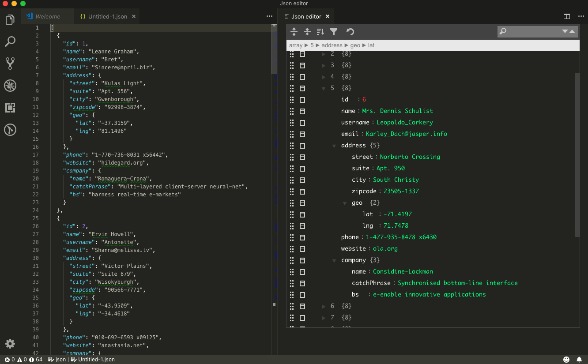Image resolution: width=588 pixels, height=364 pixels.
Task: Open the errors and warnings status item
Action: pyautogui.click(x=23, y=360)
